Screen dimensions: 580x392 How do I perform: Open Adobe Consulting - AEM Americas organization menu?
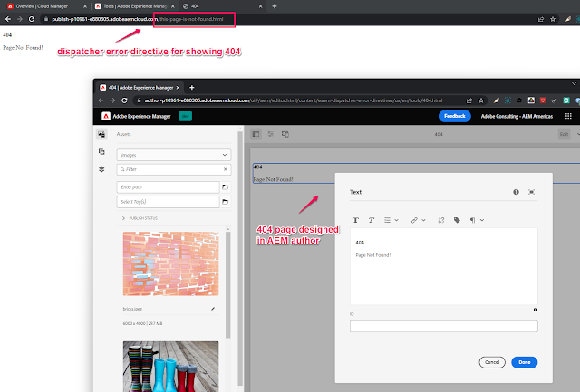tap(517, 117)
